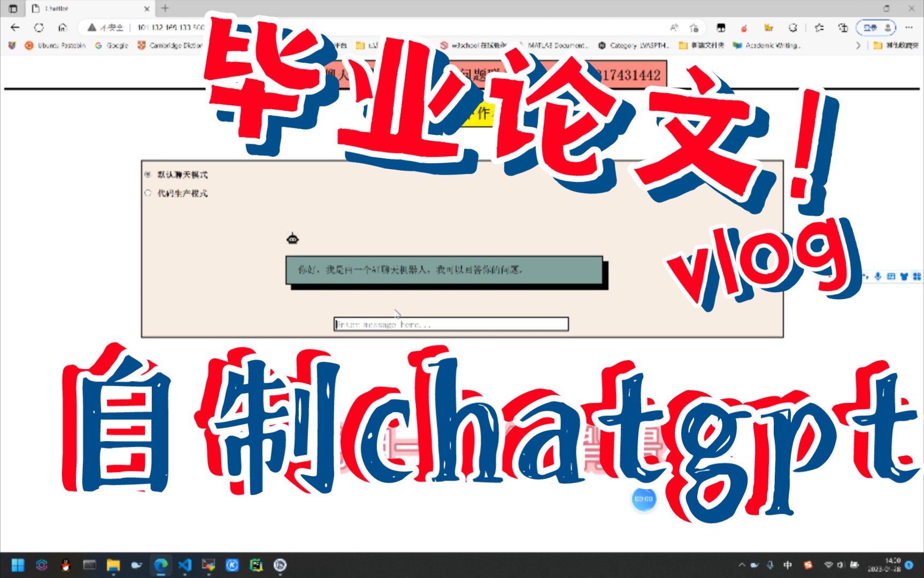Open the Category LWSPTH bookmark
The image size is (924, 578).
(634, 45)
